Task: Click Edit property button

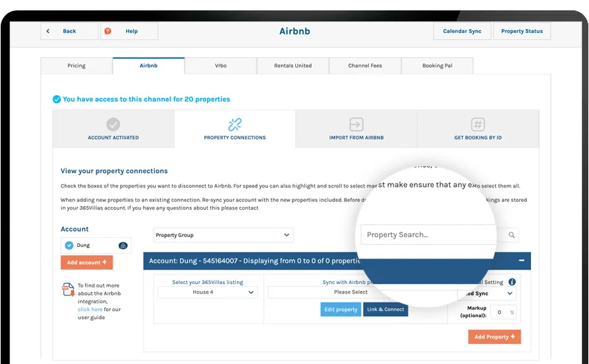Action: pyautogui.click(x=341, y=310)
